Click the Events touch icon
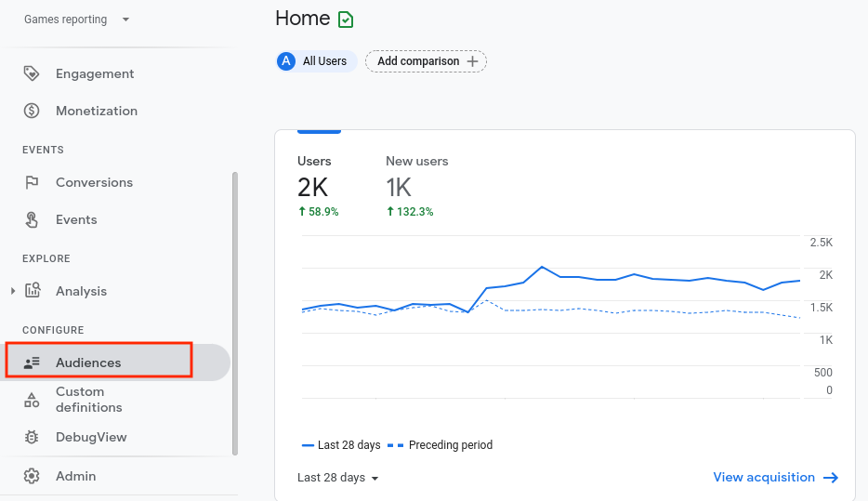This screenshot has width=868, height=501. [x=32, y=219]
